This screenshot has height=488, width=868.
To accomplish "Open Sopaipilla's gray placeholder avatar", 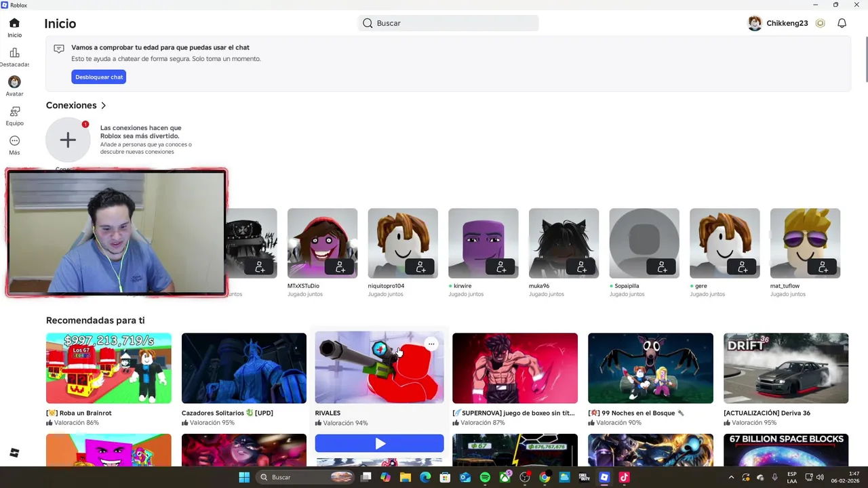I will click(x=644, y=243).
